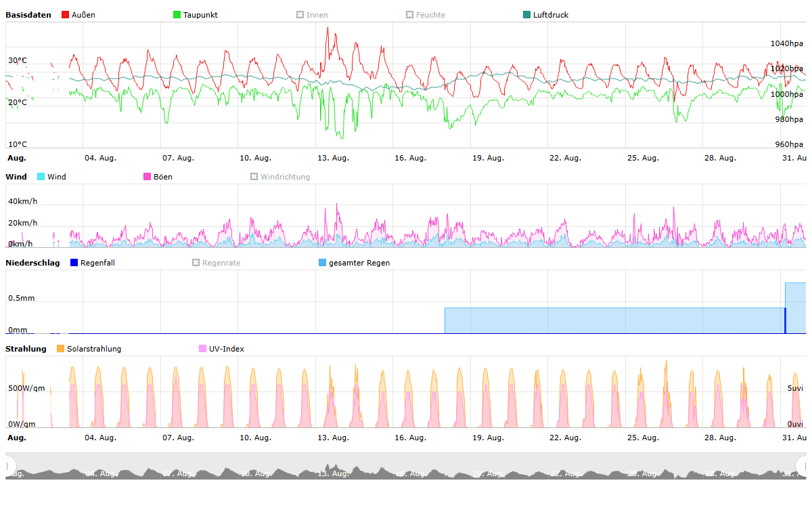The height and width of the screenshot is (508, 812).
Task: Click the temperature peak on 13. Aug.
Action: [x=328, y=28]
